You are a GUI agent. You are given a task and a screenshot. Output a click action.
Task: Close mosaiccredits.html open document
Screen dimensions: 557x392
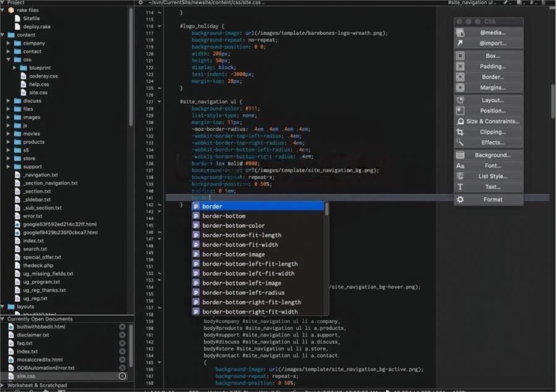[x=122, y=360]
